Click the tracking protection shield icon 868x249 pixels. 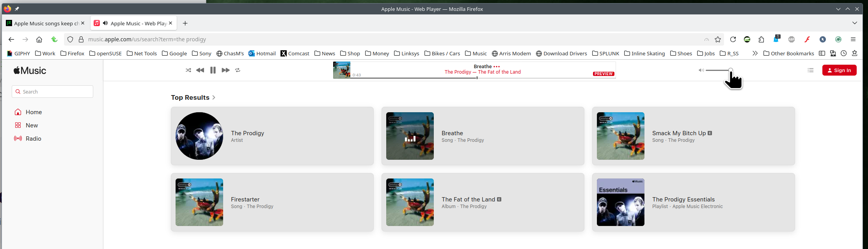pos(70,39)
